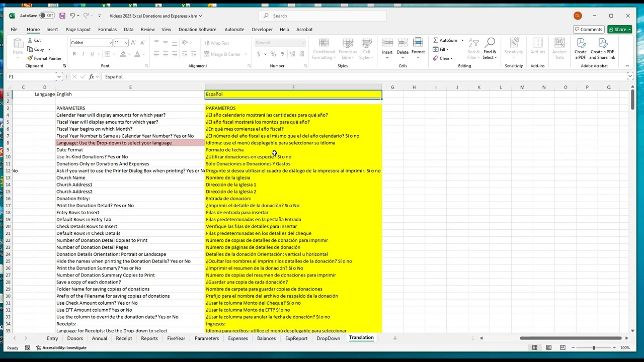The image size is (644, 362).
Task: Open the File menu
Action: pos(14,30)
